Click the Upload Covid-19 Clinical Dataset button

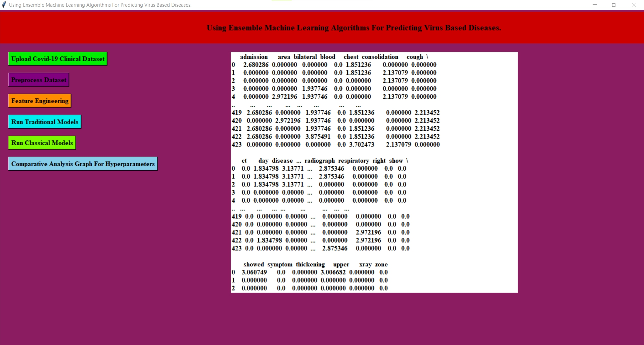tap(57, 58)
